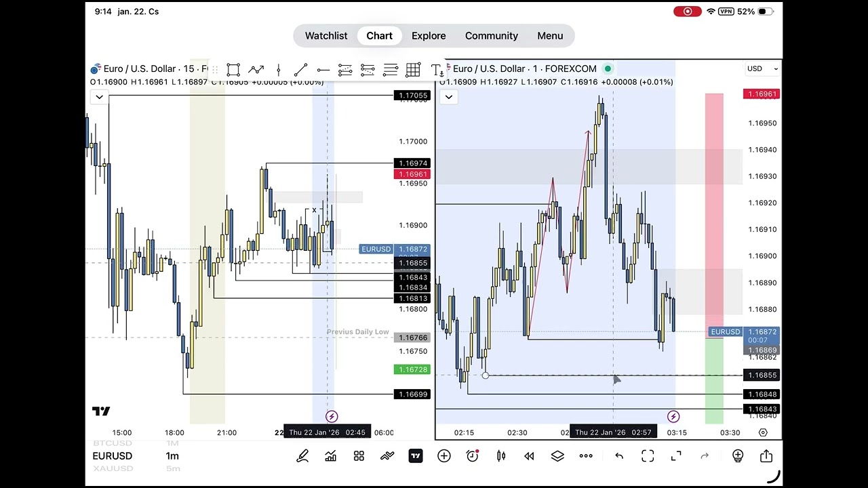Change chart type via candlestick icon
The height and width of the screenshot is (488, 868).
(x=501, y=456)
